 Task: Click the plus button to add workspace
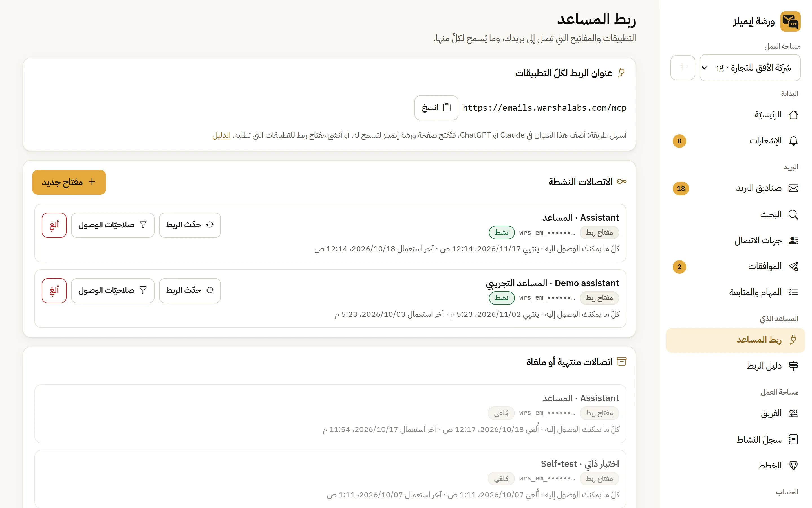click(683, 67)
